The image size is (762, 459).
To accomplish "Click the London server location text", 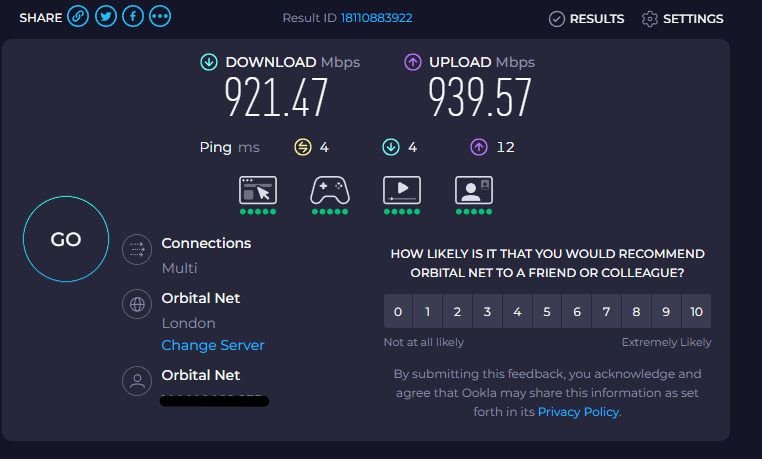I will pyautogui.click(x=189, y=323).
